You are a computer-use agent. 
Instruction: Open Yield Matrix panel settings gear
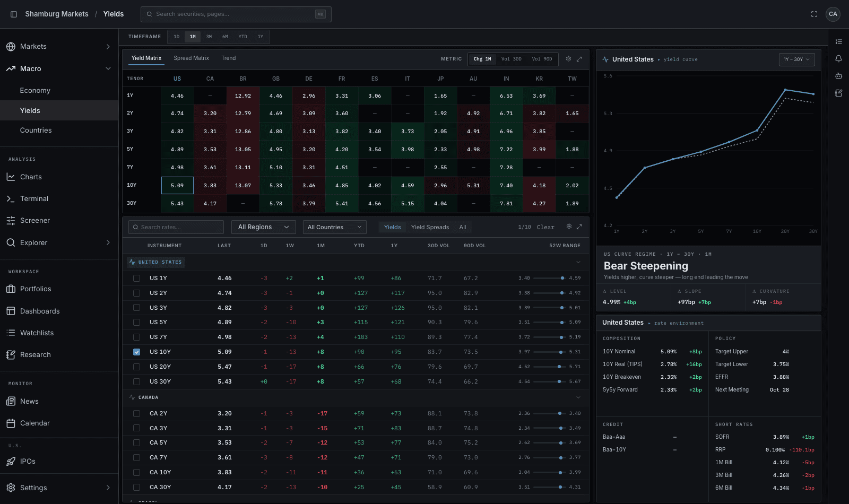tap(568, 59)
